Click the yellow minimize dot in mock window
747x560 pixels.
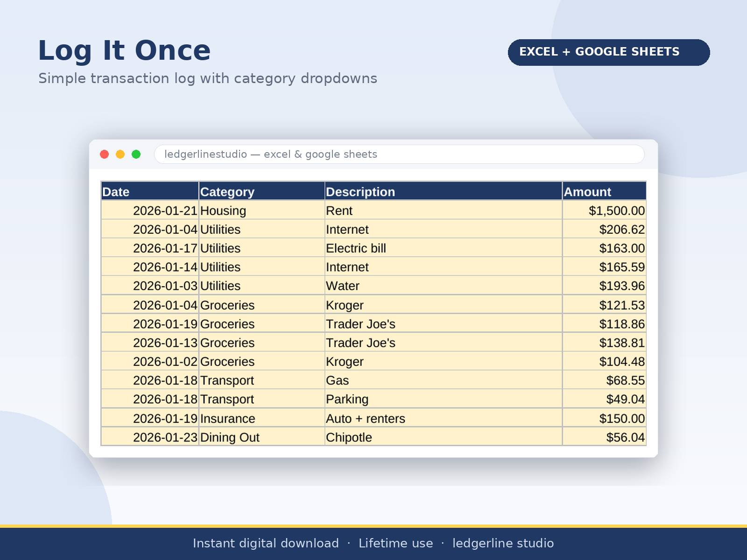coord(120,154)
